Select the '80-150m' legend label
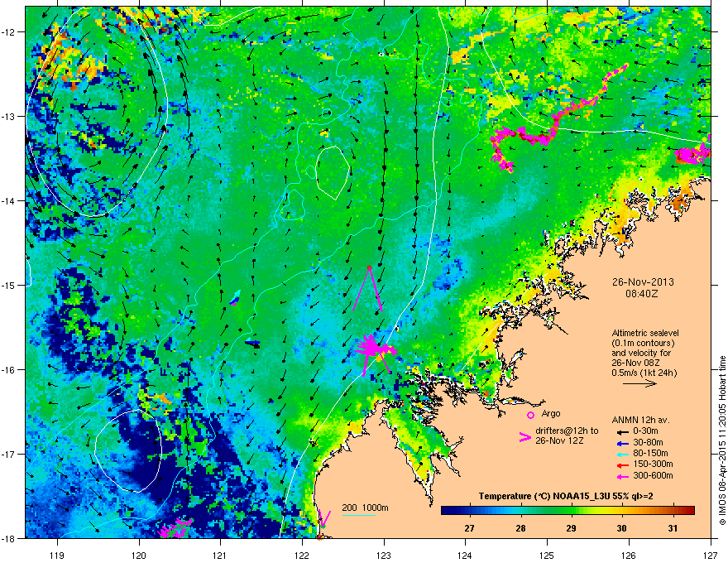 650,454
